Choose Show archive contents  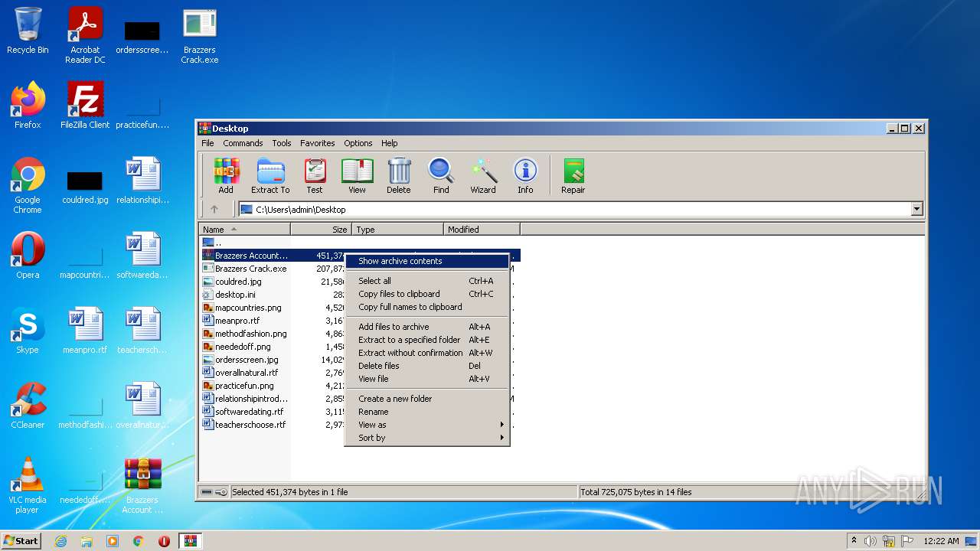427,261
